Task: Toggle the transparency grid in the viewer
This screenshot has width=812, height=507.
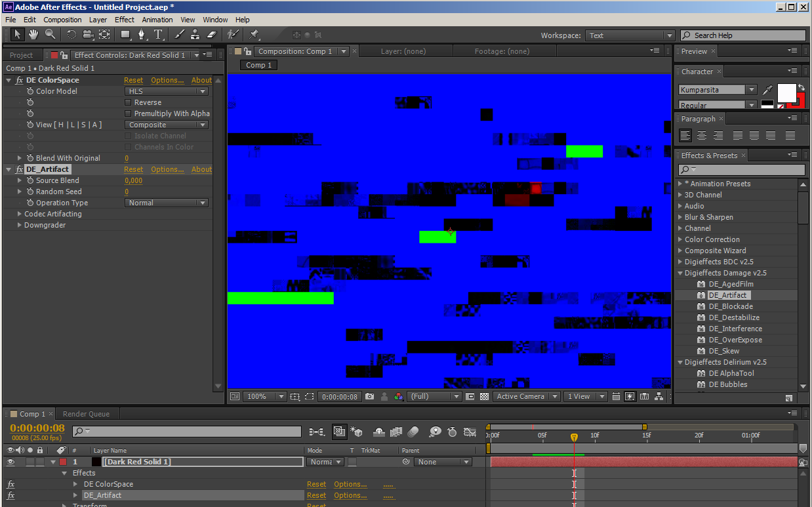Action: (x=484, y=397)
